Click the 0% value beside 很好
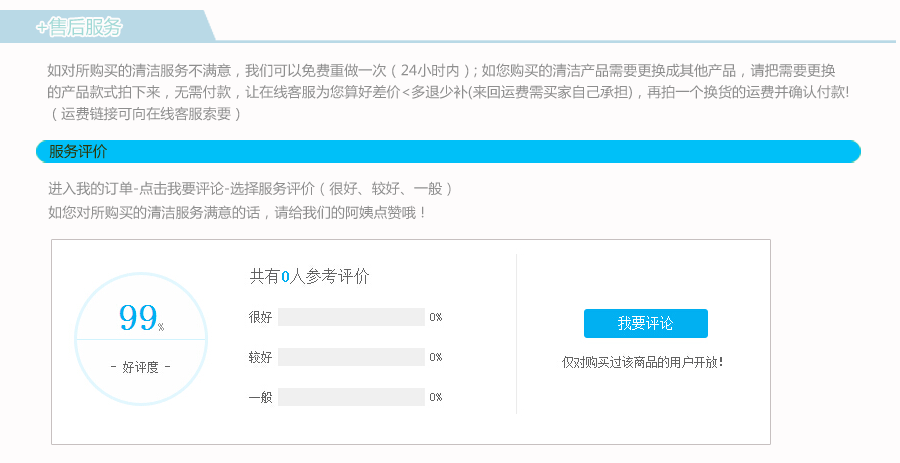This screenshot has width=900, height=463. 436,317
